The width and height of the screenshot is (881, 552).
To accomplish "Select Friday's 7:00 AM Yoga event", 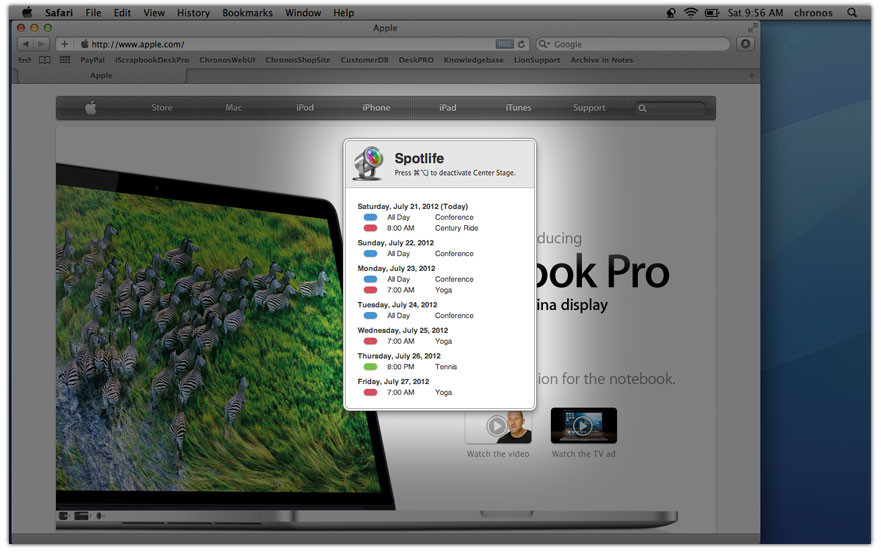I will (x=408, y=392).
